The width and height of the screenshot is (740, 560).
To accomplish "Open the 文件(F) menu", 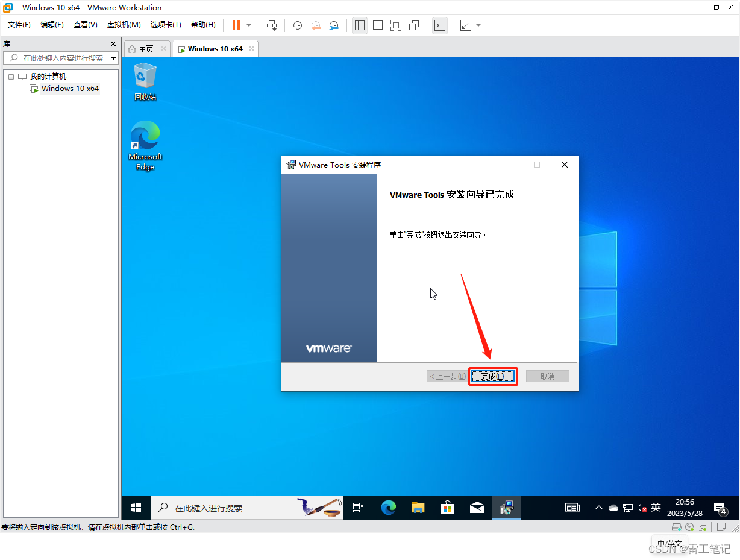I will [19, 25].
